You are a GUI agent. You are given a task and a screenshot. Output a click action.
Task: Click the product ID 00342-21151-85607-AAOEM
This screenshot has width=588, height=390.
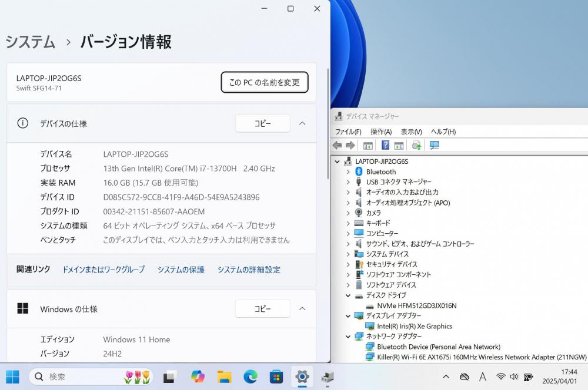pos(153,211)
